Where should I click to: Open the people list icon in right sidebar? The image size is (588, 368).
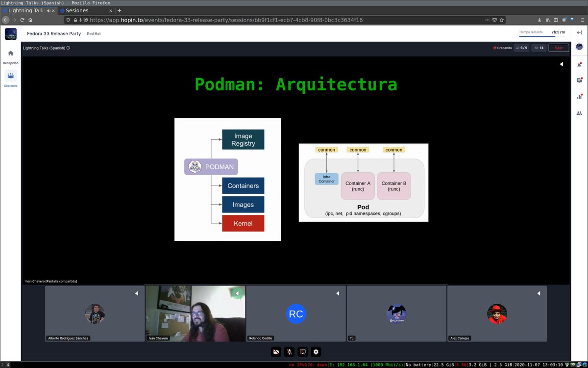pyautogui.click(x=579, y=113)
